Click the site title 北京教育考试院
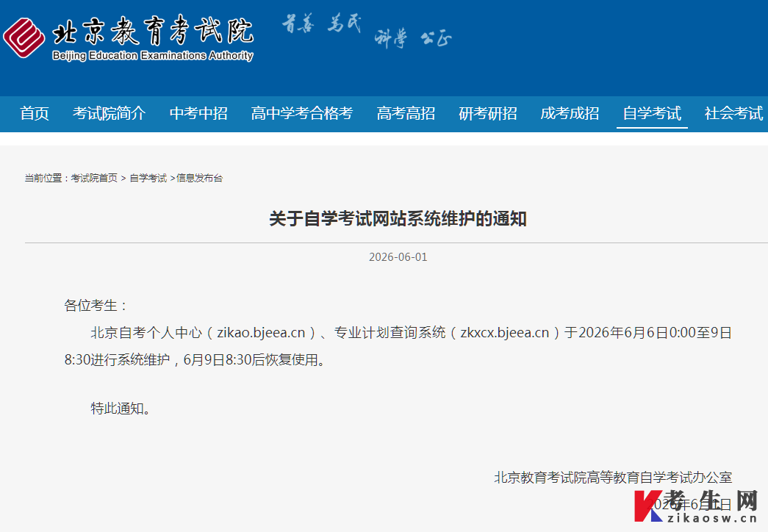 click(x=153, y=30)
